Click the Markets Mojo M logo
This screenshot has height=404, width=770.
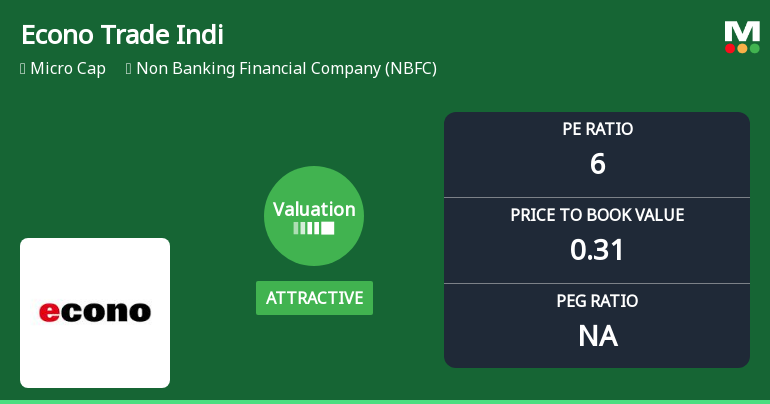742,30
